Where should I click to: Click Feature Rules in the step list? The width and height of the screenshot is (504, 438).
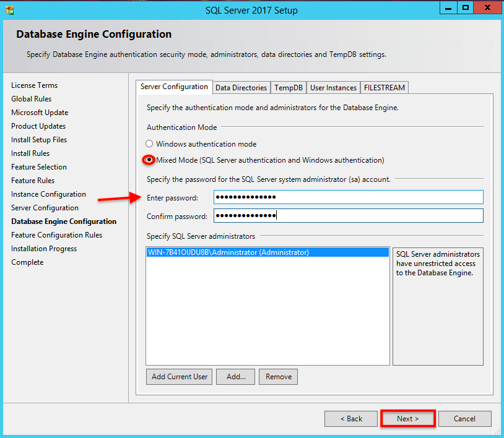pos(33,181)
